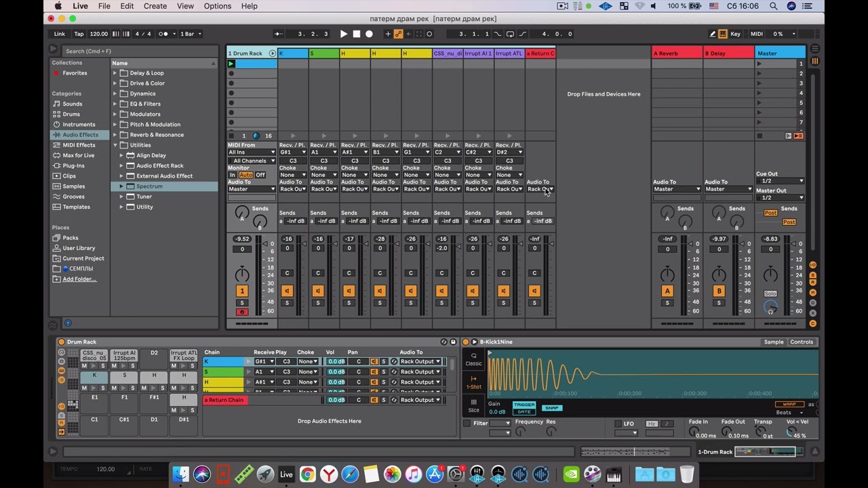Open the Drums category in the browser
This screenshot has height=488, width=868.
(x=71, y=114)
